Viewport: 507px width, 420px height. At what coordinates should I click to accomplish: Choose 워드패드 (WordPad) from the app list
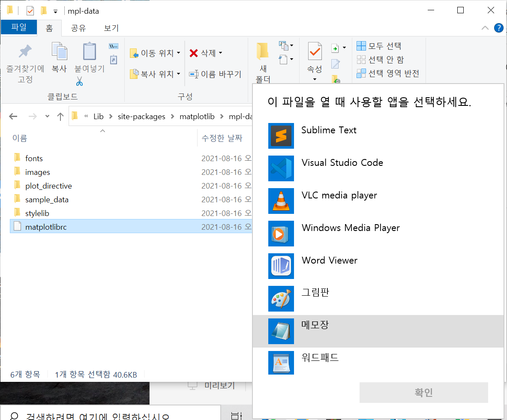click(378, 363)
